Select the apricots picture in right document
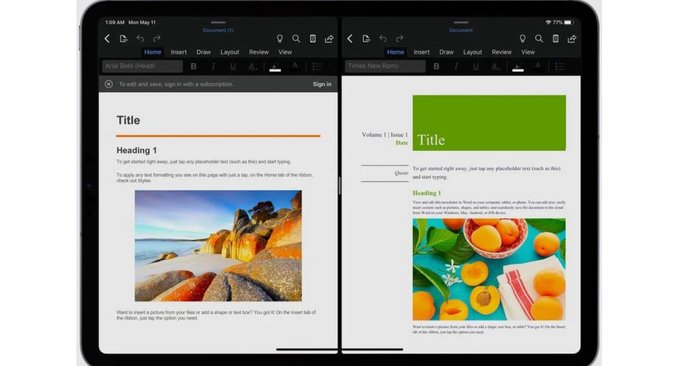The height and width of the screenshot is (366, 700). (489, 269)
